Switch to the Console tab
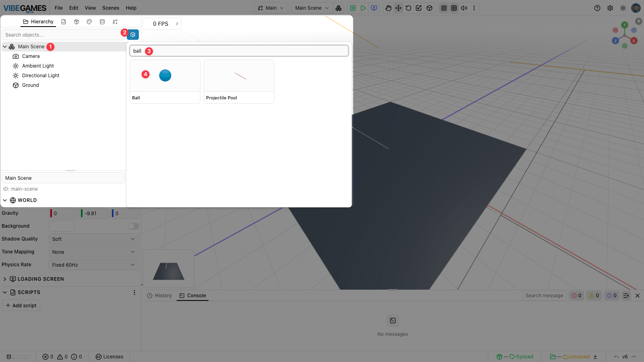Screen dimensions: 644x362 click(193, 296)
